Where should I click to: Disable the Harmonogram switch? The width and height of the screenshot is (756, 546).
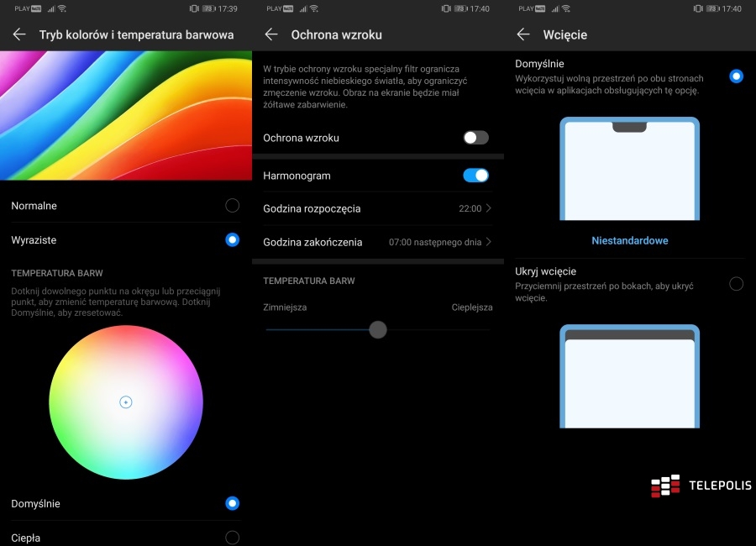[x=475, y=176]
